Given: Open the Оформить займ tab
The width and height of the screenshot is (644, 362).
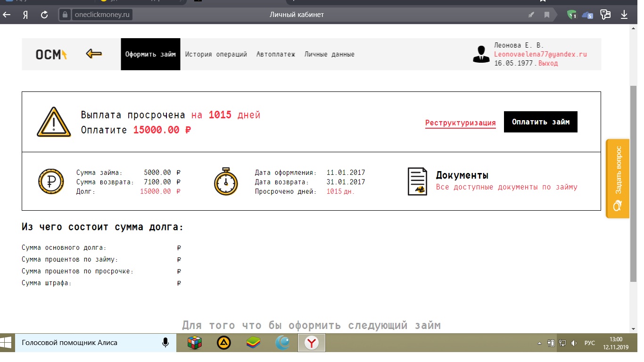Looking at the screenshot, I should point(150,54).
